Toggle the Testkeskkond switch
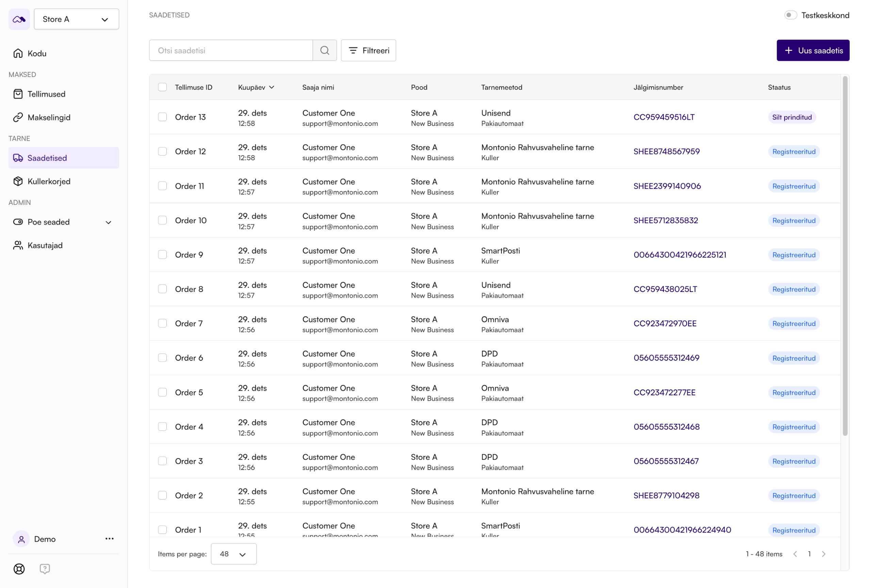 [790, 15]
